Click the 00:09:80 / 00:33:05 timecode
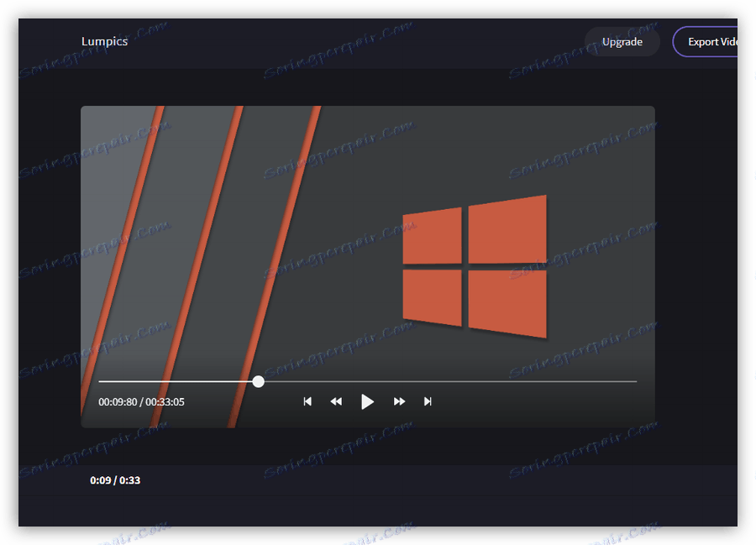Viewport: 756px width, 545px height. tap(141, 402)
